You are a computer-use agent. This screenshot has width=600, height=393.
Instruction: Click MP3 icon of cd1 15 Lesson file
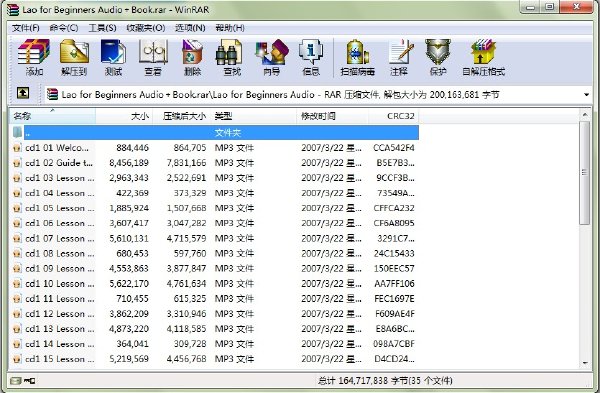click(x=17, y=359)
